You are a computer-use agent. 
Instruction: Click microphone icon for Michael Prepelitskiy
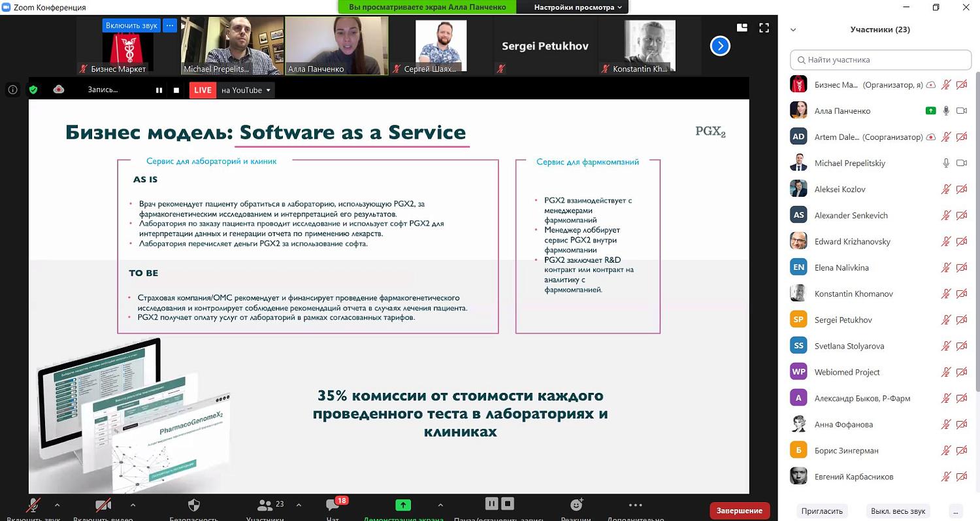click(945, 163)
